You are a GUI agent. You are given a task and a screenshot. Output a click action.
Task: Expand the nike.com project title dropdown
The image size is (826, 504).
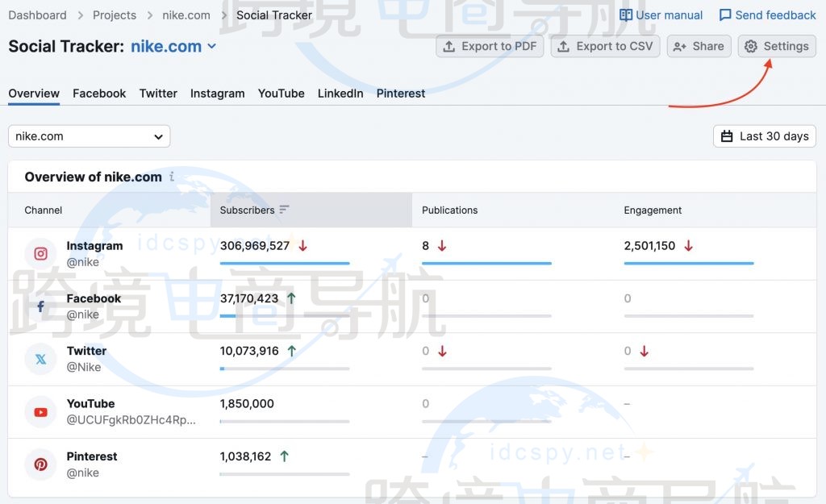click(212, 47)
